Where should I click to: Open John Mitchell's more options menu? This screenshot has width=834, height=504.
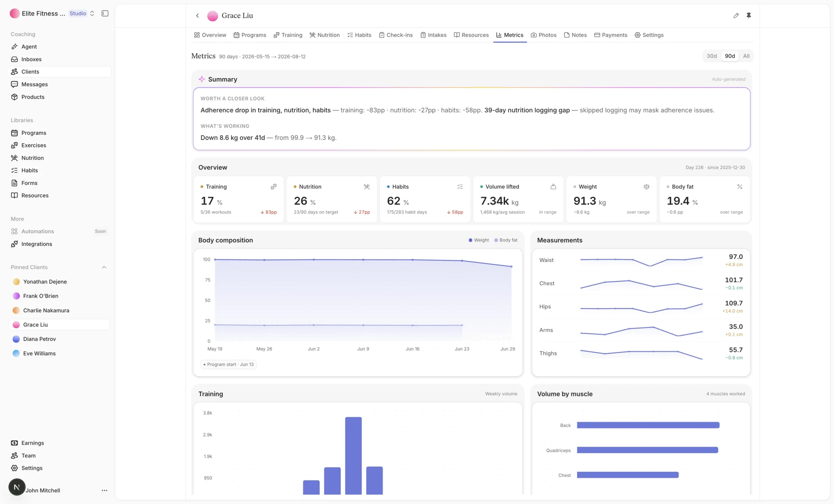pyautogui.click(x=104, y=490)
